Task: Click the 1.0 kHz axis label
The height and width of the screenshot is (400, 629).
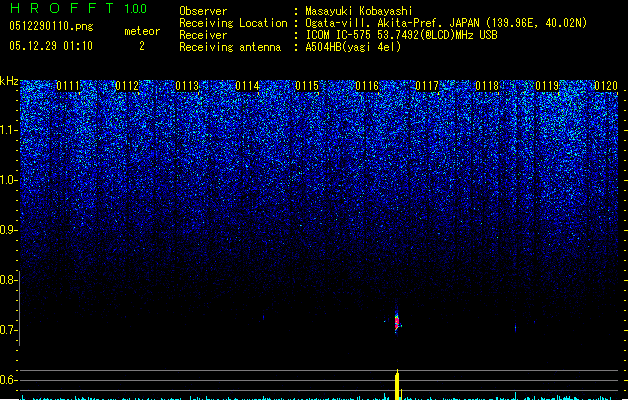Action: pyautogui.click(x=8, y=180)
